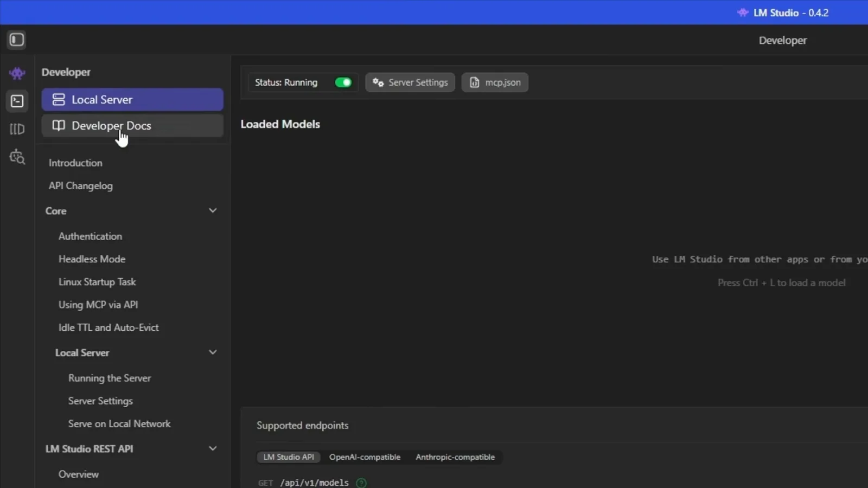Open the Authentication docs page
Screen dimensions: 868x488
point(90,236)
